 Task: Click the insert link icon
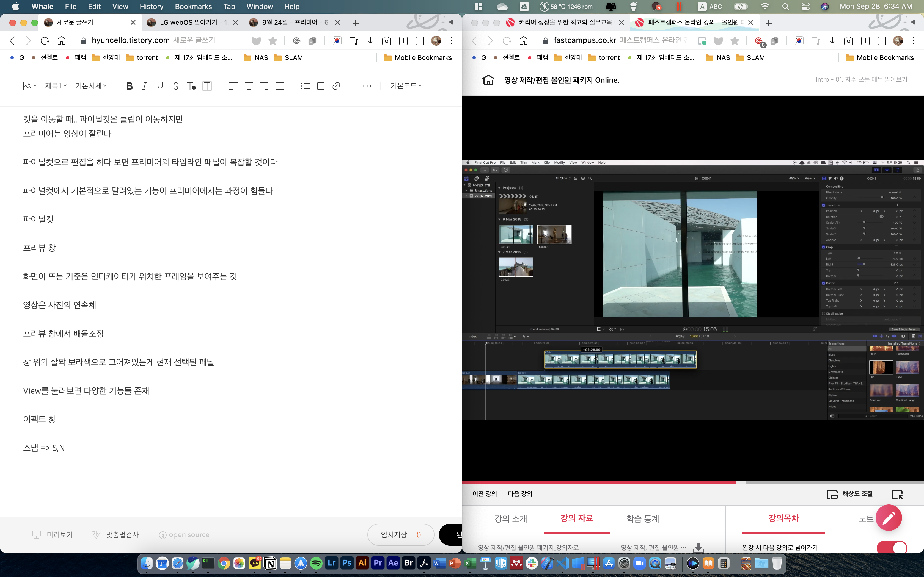(336, 86)
